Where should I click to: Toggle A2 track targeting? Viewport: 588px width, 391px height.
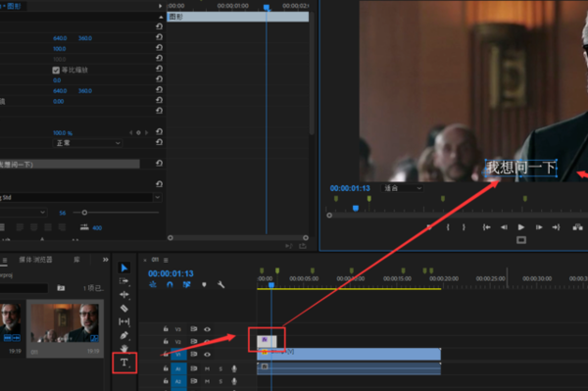tap(178, 381)
